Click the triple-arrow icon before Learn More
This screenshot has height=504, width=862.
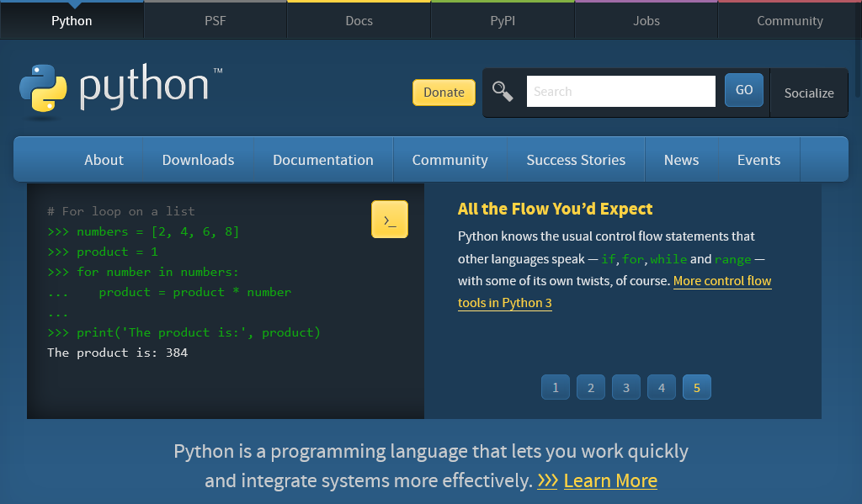point(547,480)
